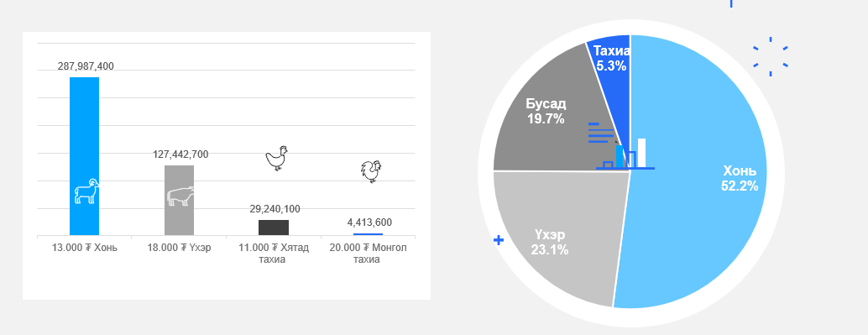The width and height of the screenshot is (868, 335).
Task: Click the blue plus icon beside pie chart
Action: (x=498, y=240)
